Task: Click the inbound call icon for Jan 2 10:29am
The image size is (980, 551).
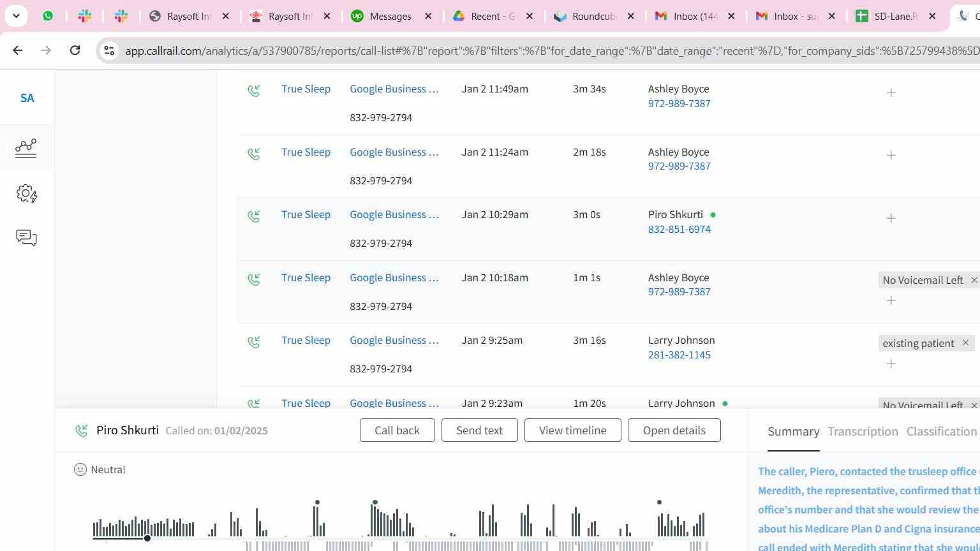Action: click(254, 217)
